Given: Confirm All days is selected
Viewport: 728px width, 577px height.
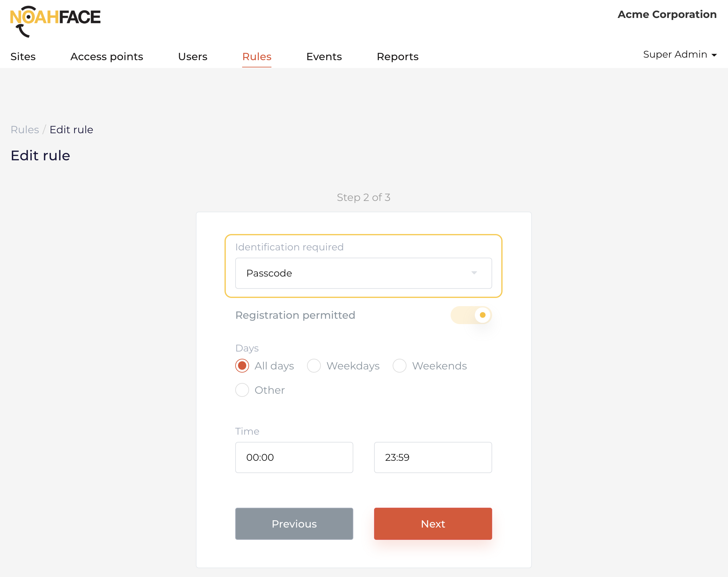Looking at the screenshot, I should (242, 366).
